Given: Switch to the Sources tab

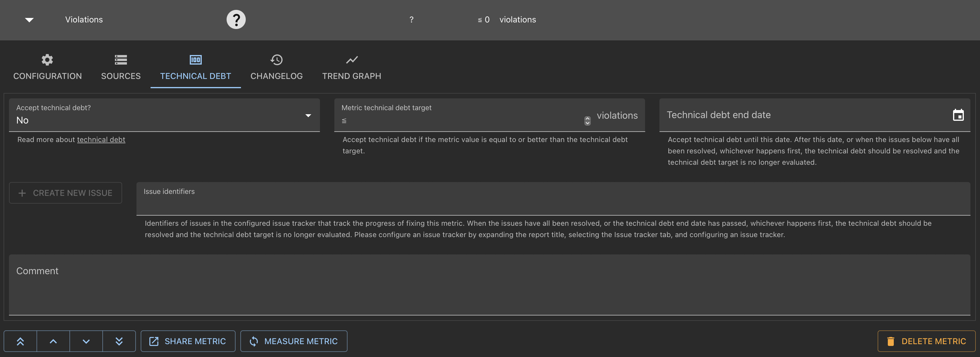Looking at the screenshot, I should tap(121, 68).
